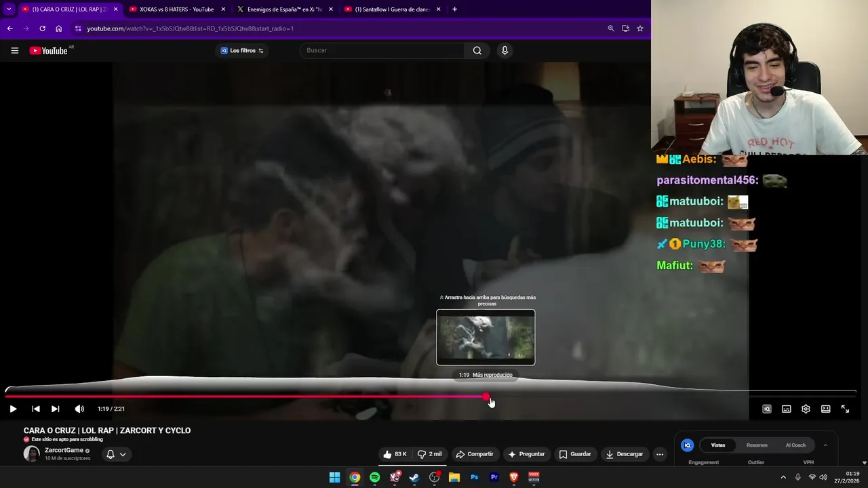This screenshot has width=868, height=488.
Task: Switch to theater mode
Action: 826,409
